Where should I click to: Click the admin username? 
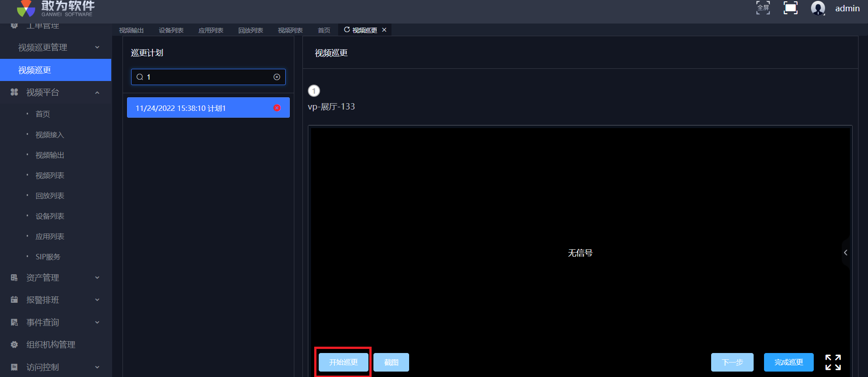[847, 9]
